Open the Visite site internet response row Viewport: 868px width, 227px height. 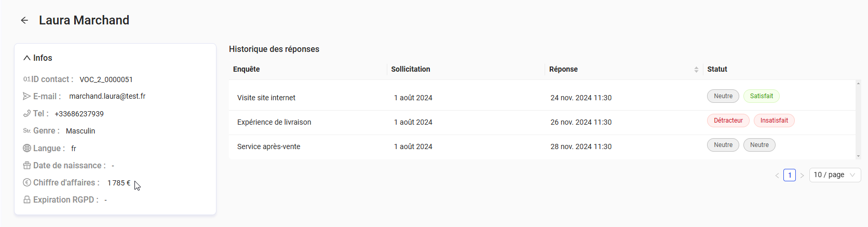pos(266,98)
